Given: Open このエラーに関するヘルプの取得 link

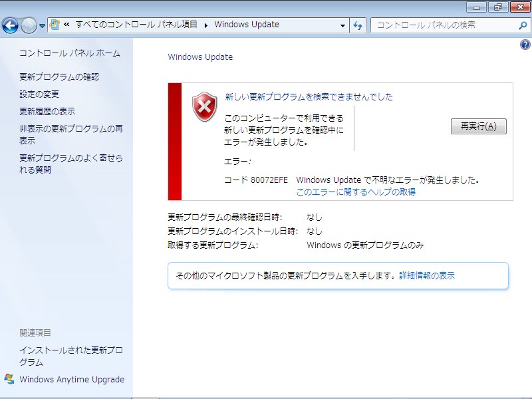Looking at the screenshot, I should point(356,192).
